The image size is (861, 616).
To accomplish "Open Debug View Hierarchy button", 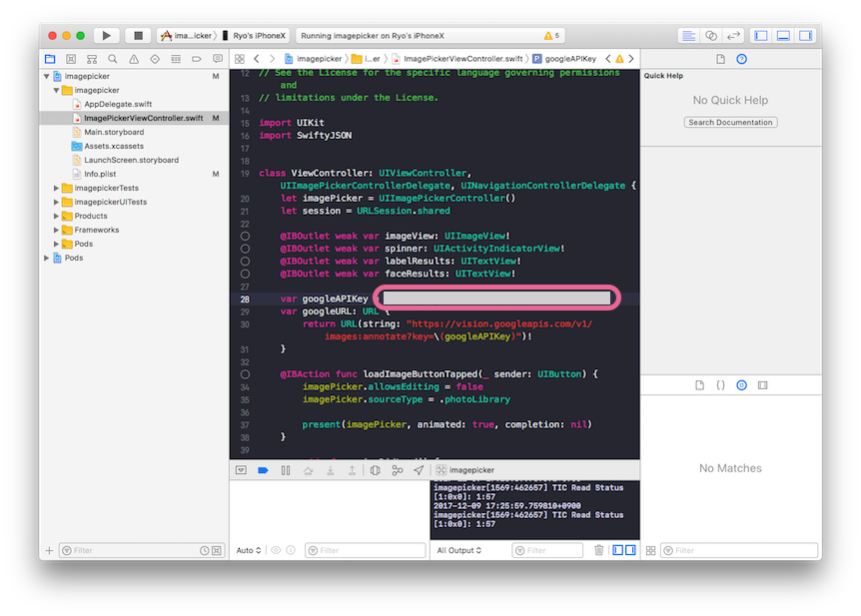I will coord(375,470).
